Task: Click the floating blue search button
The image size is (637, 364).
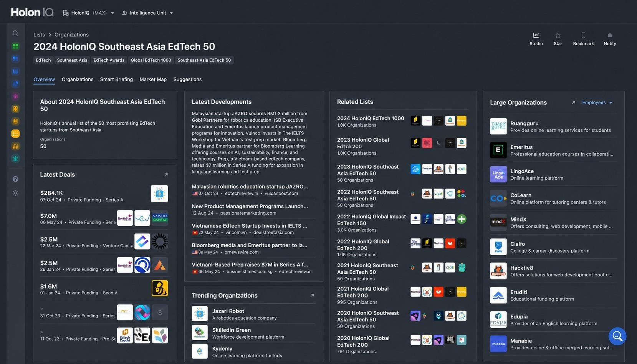Action: [x=617, y=336]
